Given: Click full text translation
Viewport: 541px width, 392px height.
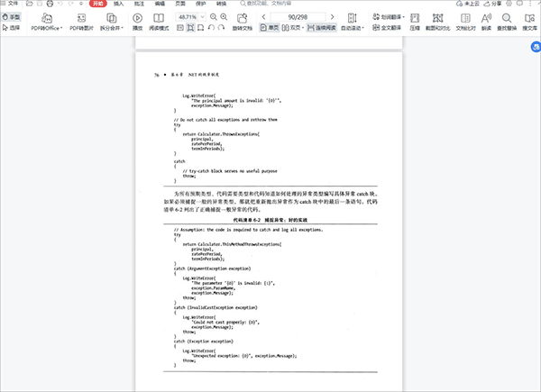Looking at the screenshot, I should [x=387, y=28].
